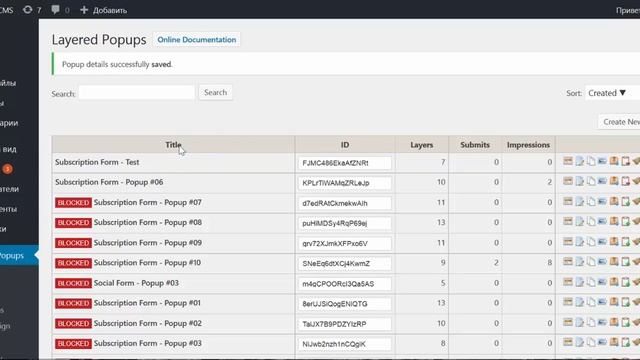
Task: Export the Subscription Form - Popup #03
Action: 614,342
